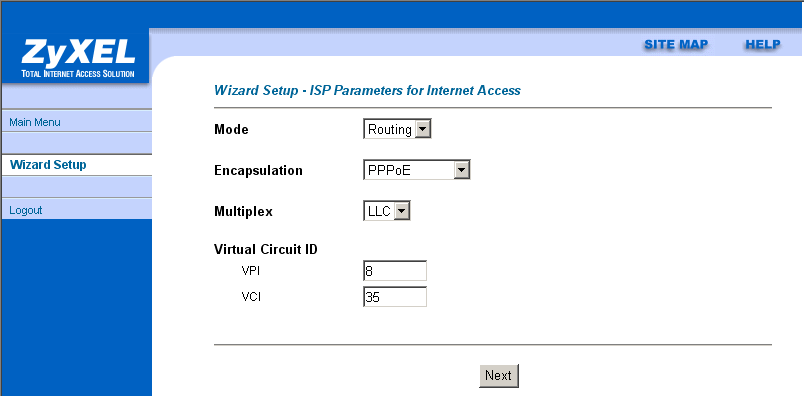The image size is (804, 396).
Task: Open the HELP link
Action: click(763, 45)
